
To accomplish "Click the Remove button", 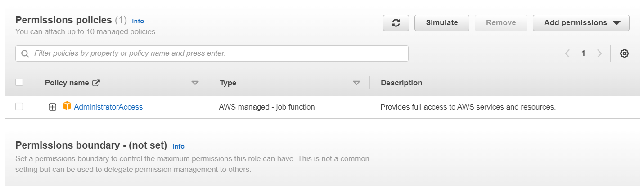I will point(500,23).
